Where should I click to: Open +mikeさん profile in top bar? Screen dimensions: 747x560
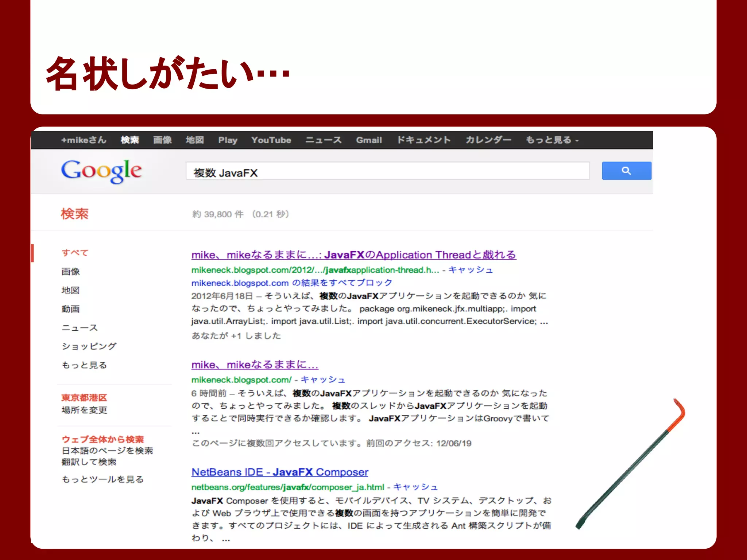pyautogui.click(x=84, y=140)
